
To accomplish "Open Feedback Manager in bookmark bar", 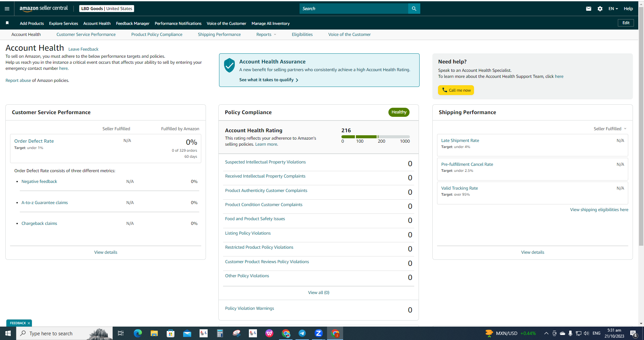I will coord(132,23).
